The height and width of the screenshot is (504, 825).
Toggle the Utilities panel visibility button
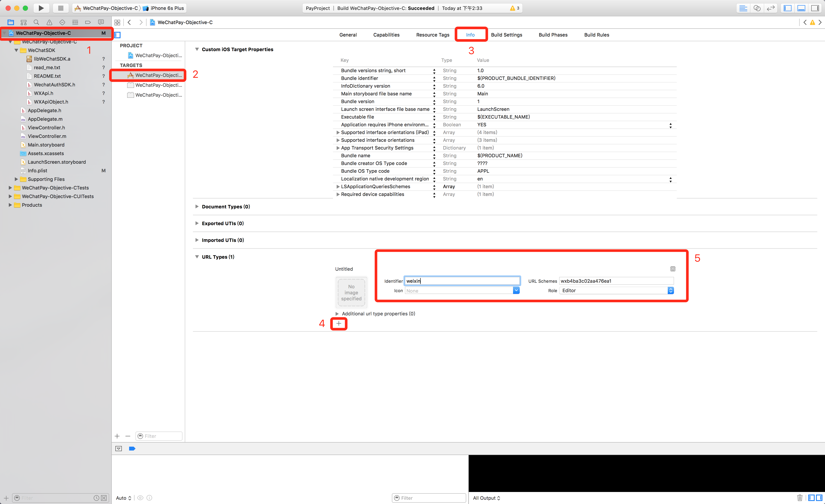click(x=815, y=8)
